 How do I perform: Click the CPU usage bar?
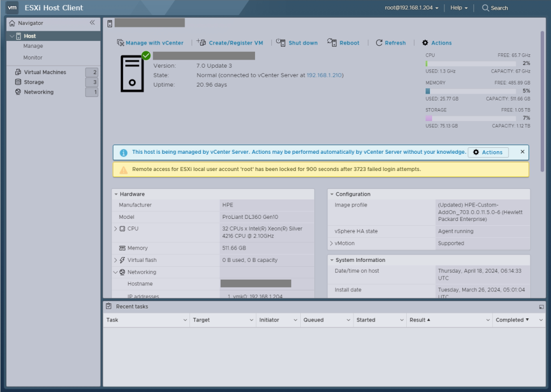pos(470,63)
